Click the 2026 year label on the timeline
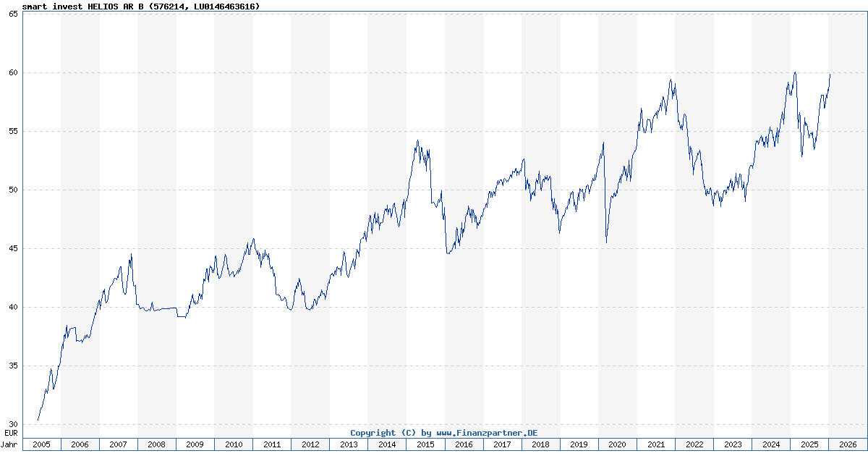Viewport: 868px width, 456px height. point(847,444)
